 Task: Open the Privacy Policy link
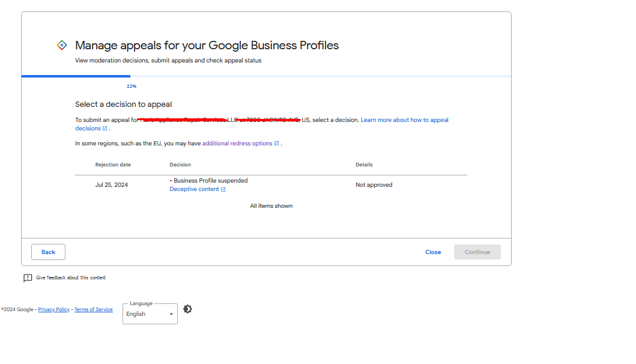(54, 309)
